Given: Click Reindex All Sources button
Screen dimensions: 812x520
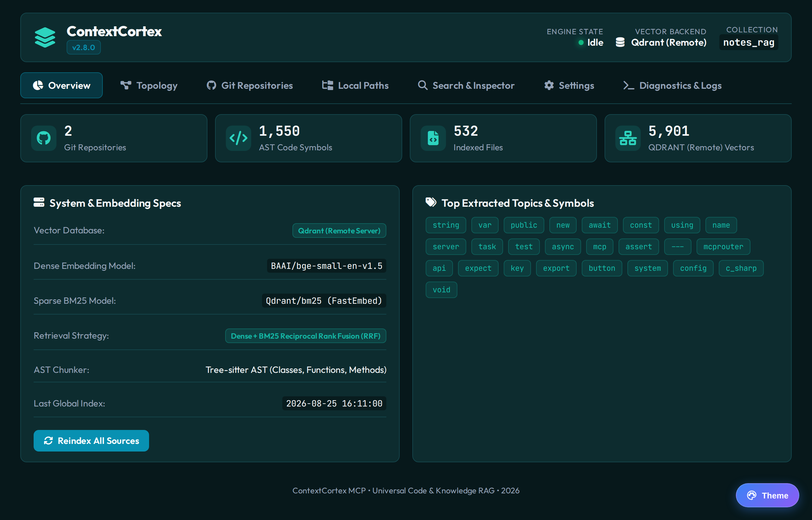Looking at the screenshot, I should point(91,441).
